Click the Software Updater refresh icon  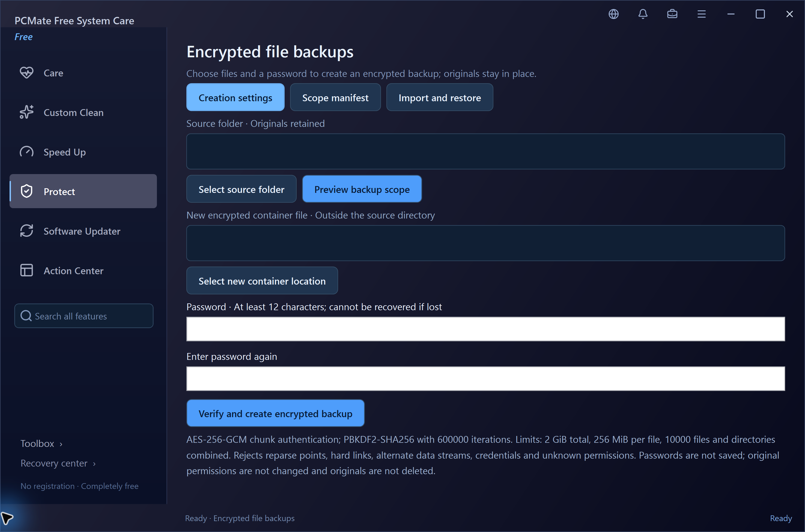pos(26,231)
